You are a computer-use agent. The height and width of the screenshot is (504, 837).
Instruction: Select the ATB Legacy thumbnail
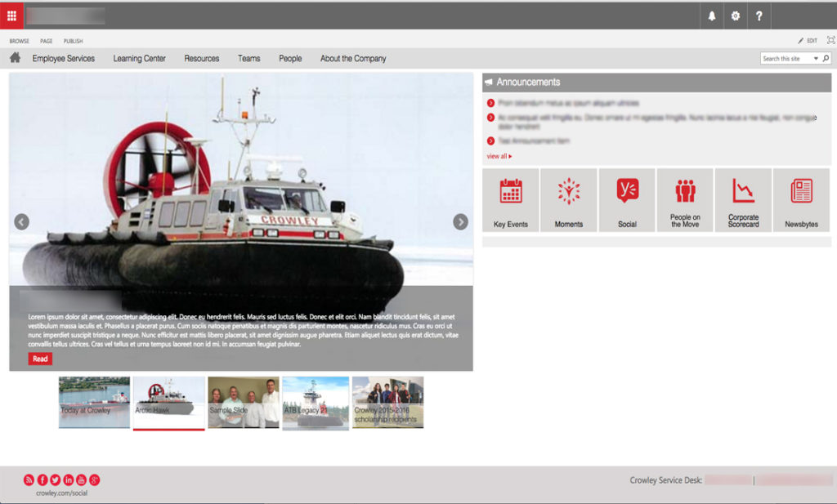316,402
